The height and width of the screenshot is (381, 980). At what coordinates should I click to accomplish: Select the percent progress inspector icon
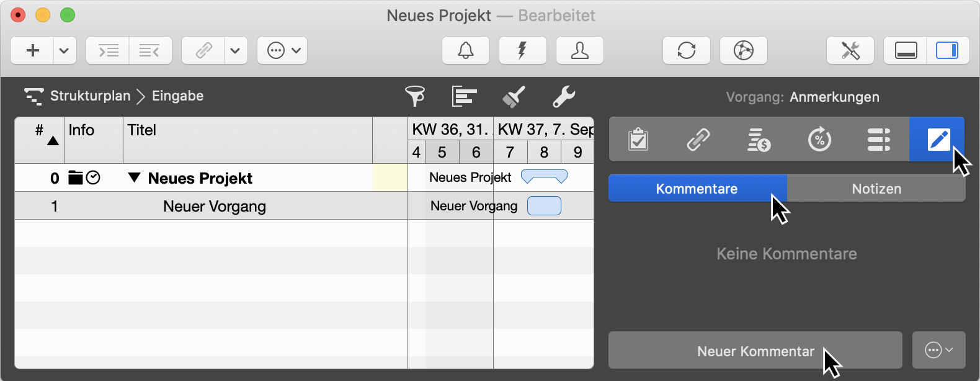point(819,140)
